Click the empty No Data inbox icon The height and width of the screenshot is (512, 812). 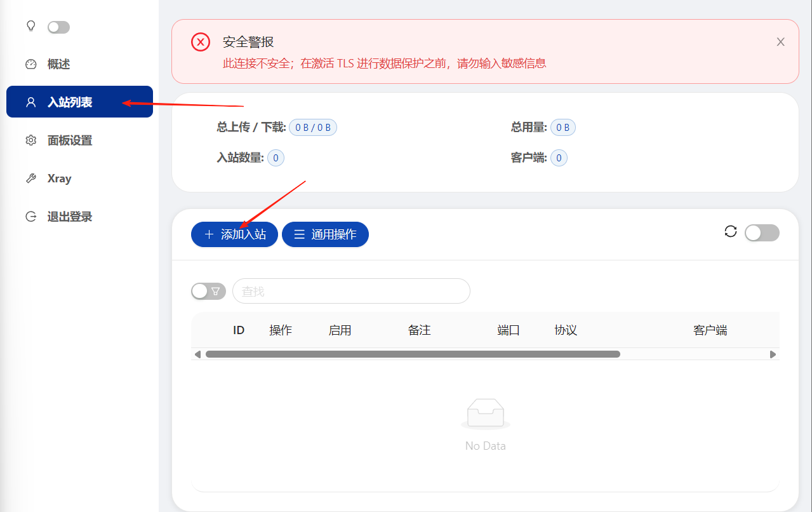click(485, 414)
